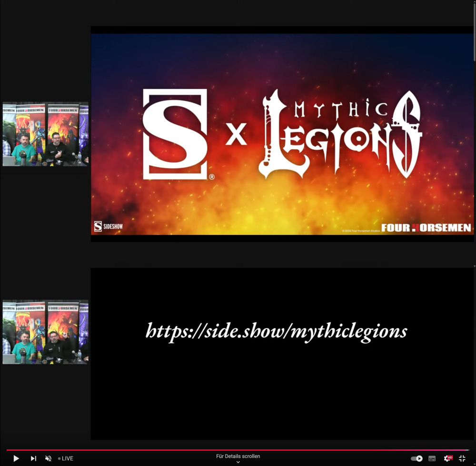Click the 'Für Details scrollen' label
Screen dimensions: 476x466
click(238, 456)
